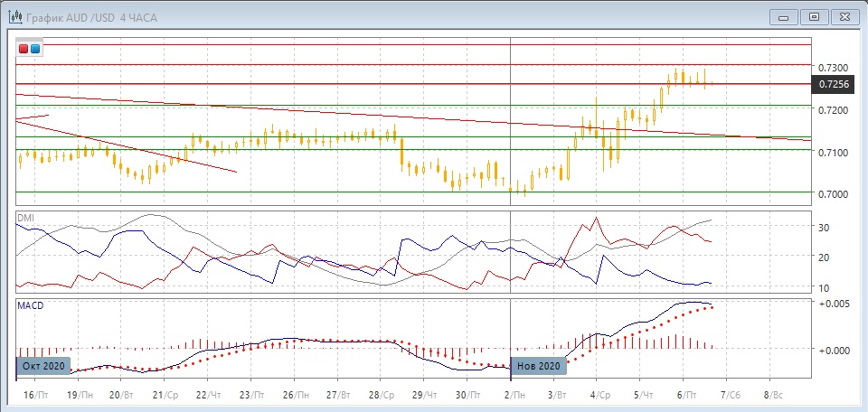Click the 16/Пт date on time axis
Screen dimensions: 868x412
(x=31, y=395)
